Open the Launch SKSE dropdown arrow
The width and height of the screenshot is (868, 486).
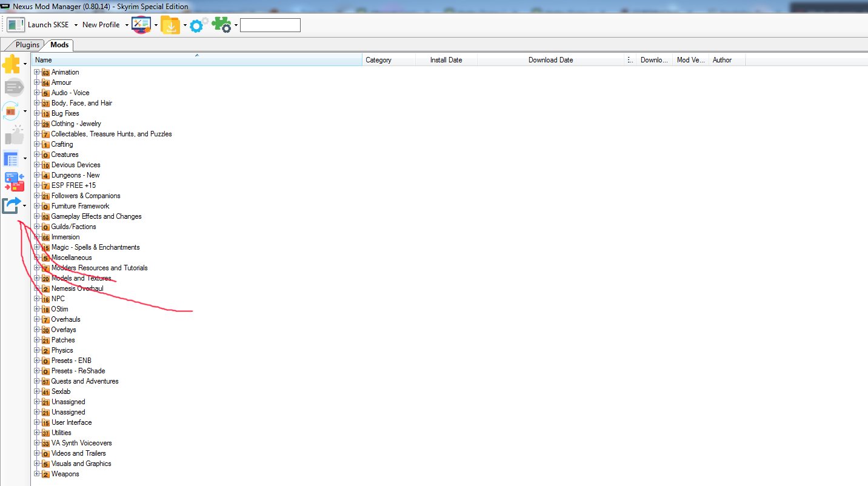pos(76,25)
